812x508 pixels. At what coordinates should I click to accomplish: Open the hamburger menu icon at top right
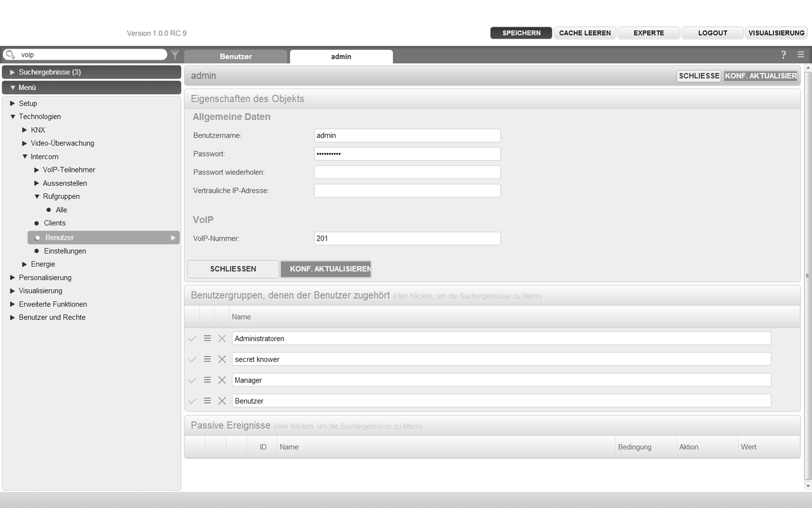pyautogui.click(x=801, y=55)
